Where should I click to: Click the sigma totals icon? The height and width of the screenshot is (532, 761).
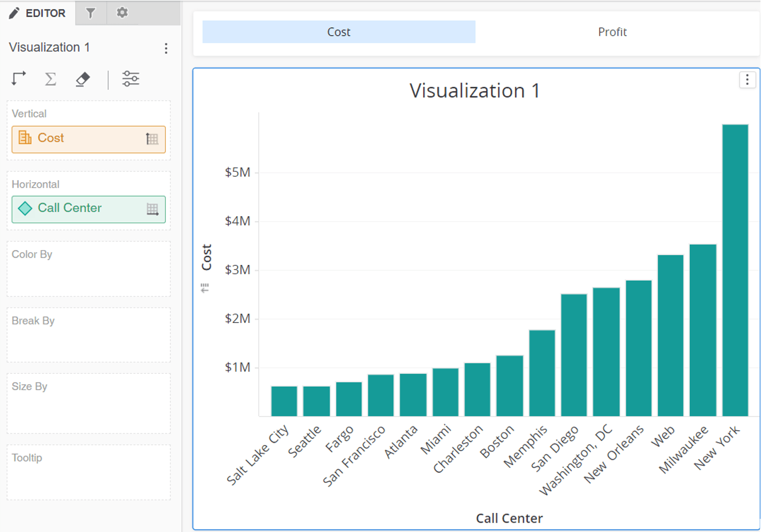tap(50, 79)
